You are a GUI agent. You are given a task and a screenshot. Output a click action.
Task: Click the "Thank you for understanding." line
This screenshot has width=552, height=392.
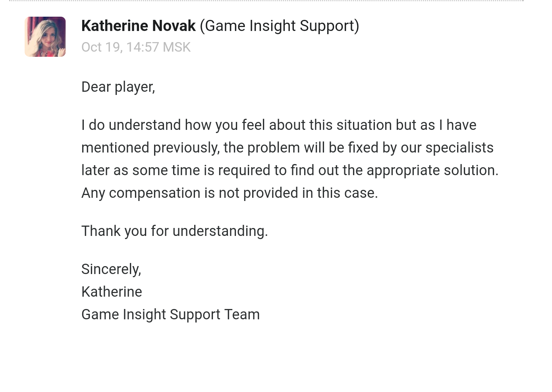pyautogui.click(x=174, y=231)
